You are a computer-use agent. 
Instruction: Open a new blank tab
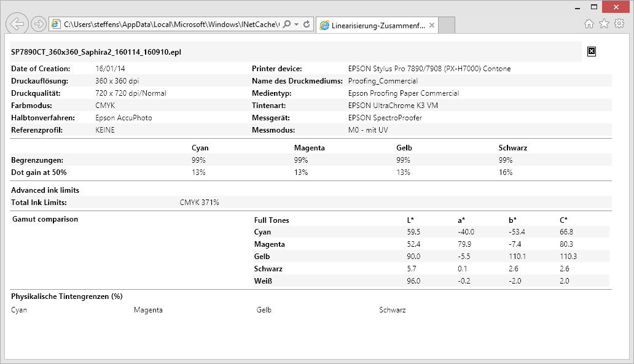(x=447, y=25)
